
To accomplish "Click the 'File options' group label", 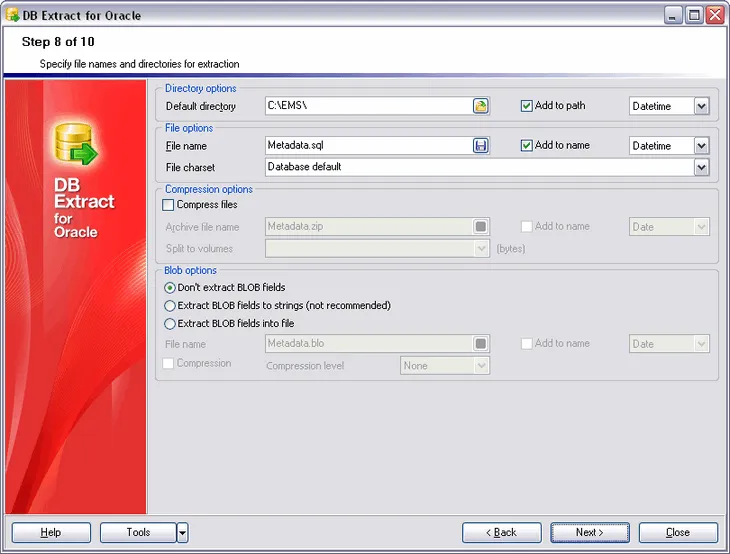I will click(x=189, y=128).
